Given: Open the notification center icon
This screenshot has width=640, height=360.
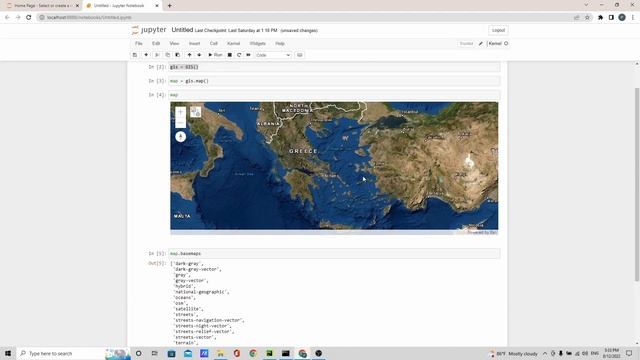Looking at the screenshot, I should tap(629, 353).
